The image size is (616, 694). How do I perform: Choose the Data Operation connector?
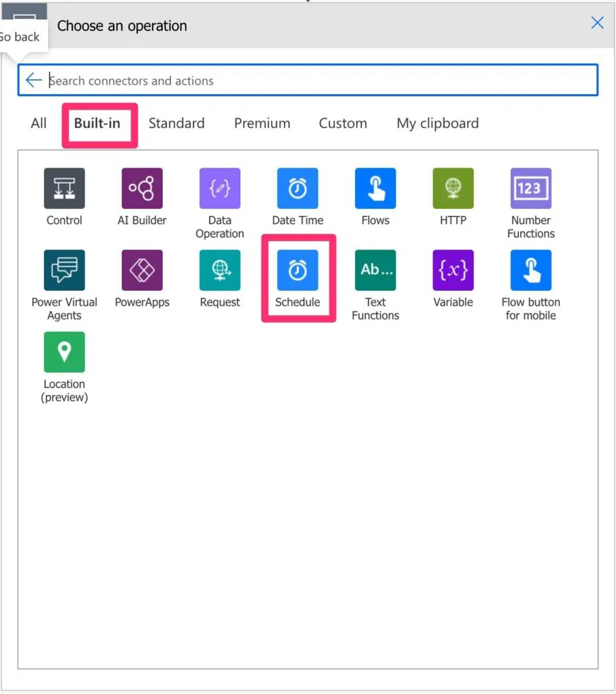point(220,188)
